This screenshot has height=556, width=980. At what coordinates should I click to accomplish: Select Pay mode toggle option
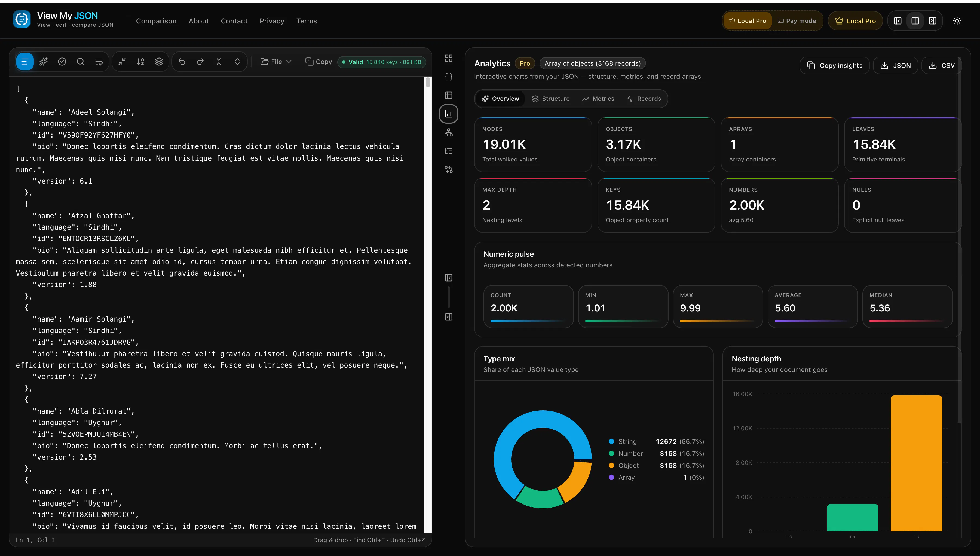click(x=797, y=21)
